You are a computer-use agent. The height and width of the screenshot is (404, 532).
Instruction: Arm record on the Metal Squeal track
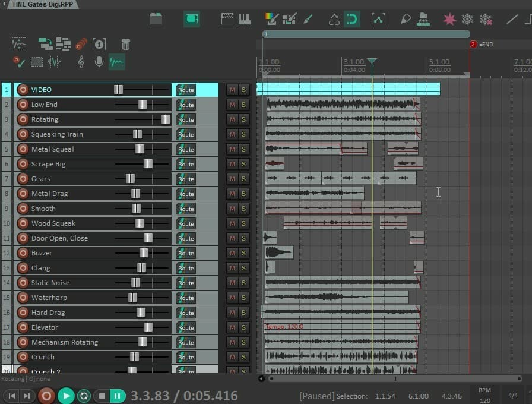tap(23, 149)
